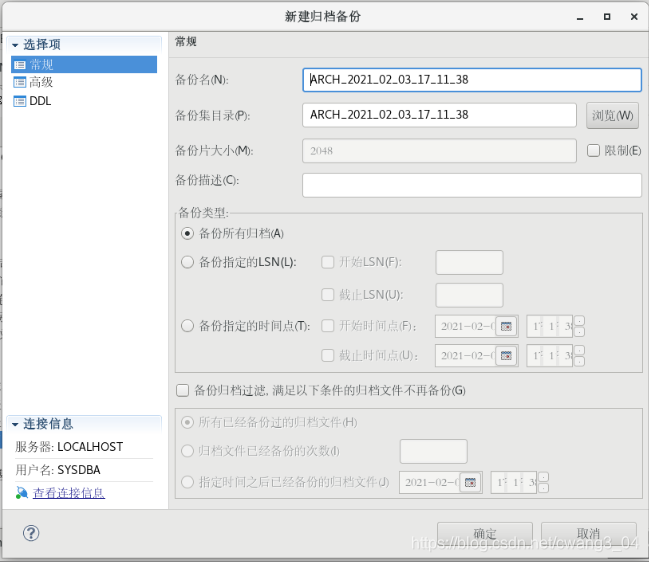Select 所有已经备份过的归档文件(H) radio button
This screenshot has height=562, width=649.
click(x=187, y=422)
